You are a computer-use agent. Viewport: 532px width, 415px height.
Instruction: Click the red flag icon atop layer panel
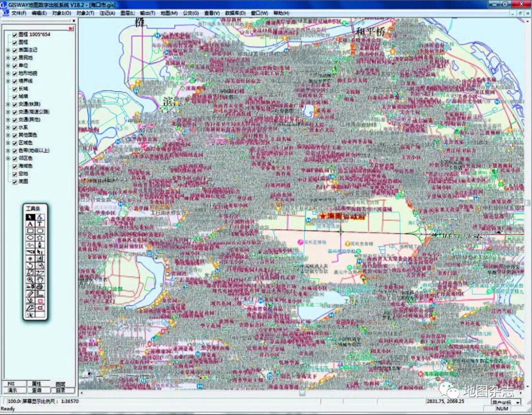pyautogui.click(x=71, y=29)
